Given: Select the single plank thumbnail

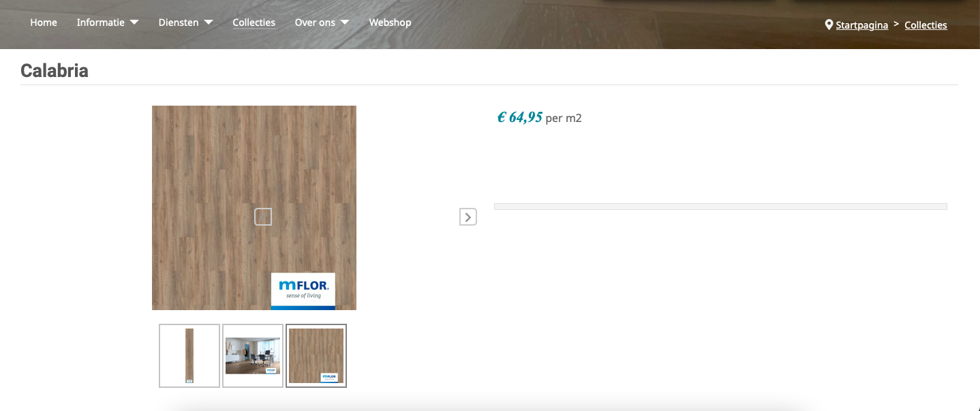Looking at the screenshot, I should (x=189, y=356).
